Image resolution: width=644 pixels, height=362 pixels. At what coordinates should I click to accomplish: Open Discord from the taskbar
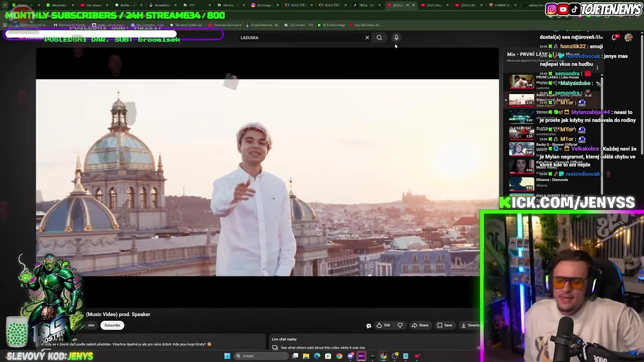coord(350,356)
